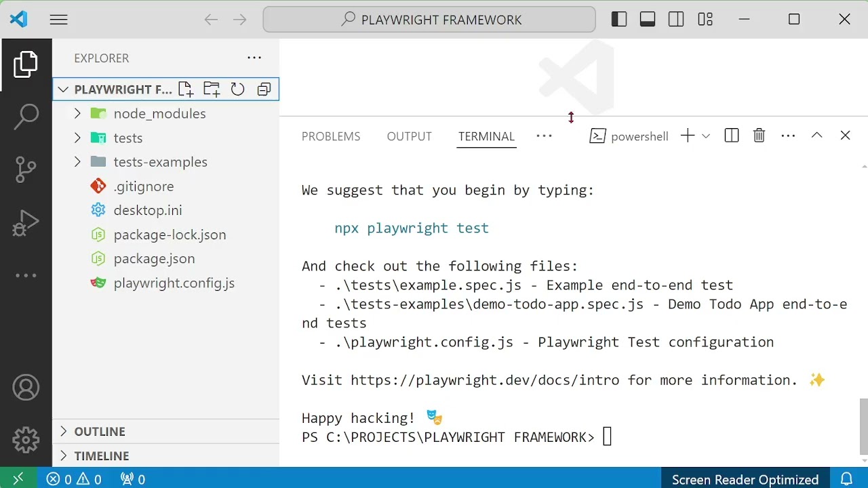868x488 pixels.
Task: Create a new folder in Explorer
Action: point(212,89)
